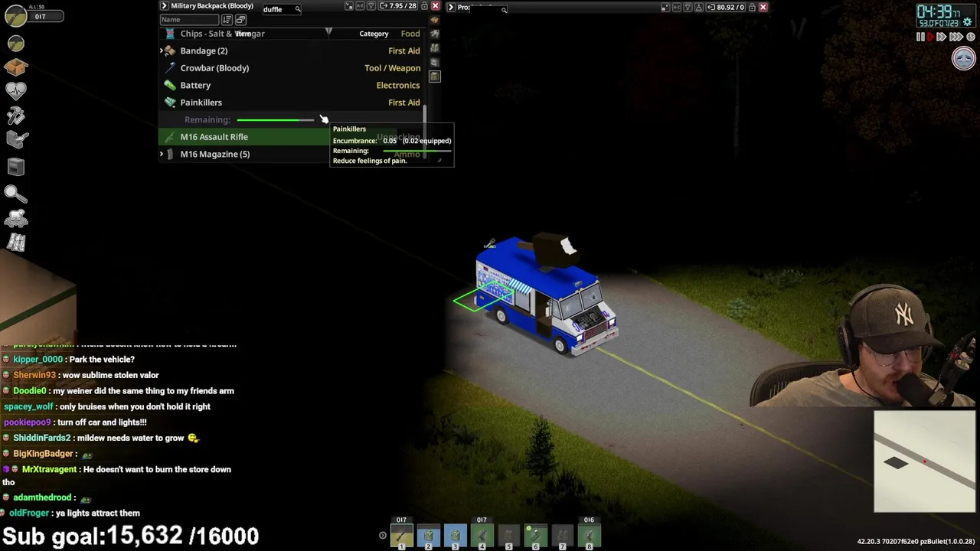Open the health heart panel
The height and width of the screenshot is (551, 980).
[x=16, y=90]
